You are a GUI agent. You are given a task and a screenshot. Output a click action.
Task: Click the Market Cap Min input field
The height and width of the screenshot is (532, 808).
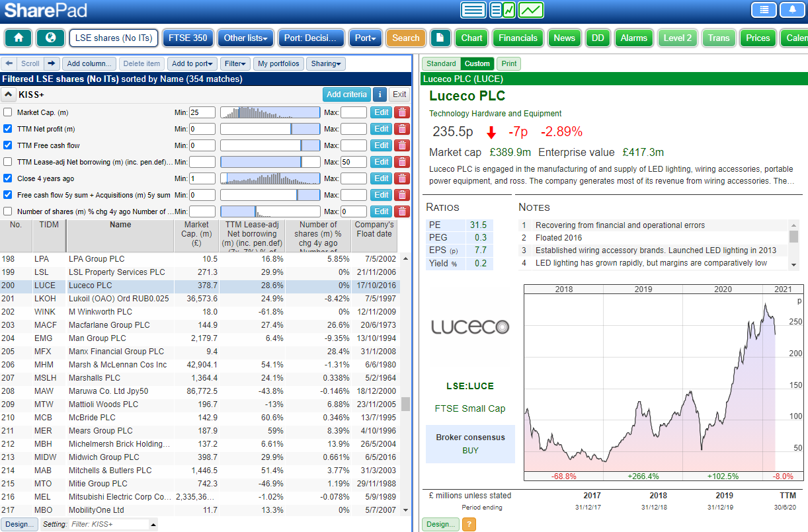(x=202, y=112)
